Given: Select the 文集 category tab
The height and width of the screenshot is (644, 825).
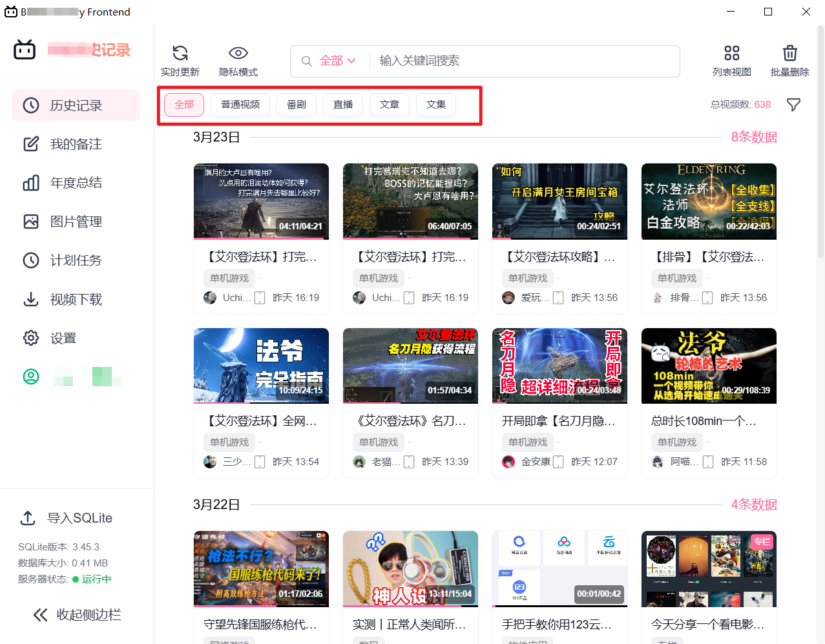Looking at the screenshot, I should click(x=436, y=105).
